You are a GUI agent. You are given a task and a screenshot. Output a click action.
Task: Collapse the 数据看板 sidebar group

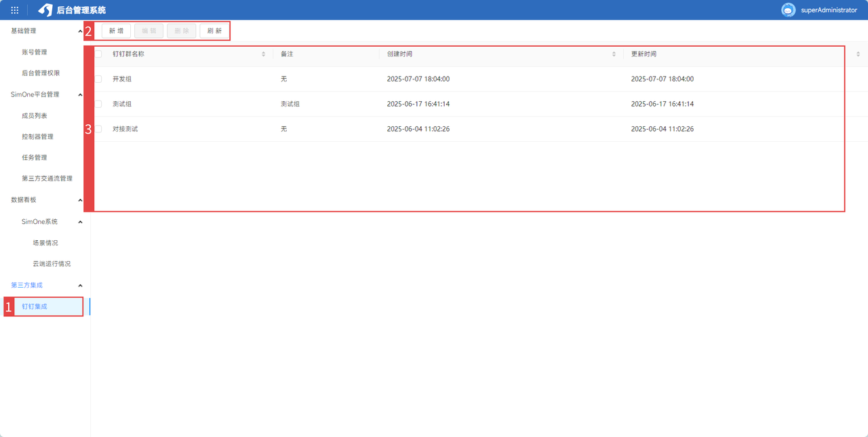click(x=80, y=201)
